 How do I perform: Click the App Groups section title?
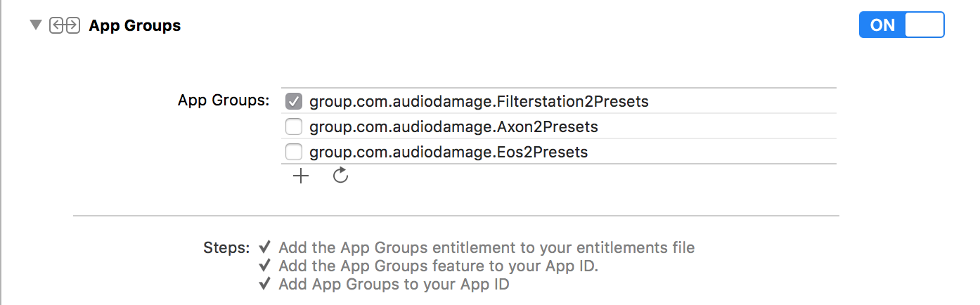point(134,26)
